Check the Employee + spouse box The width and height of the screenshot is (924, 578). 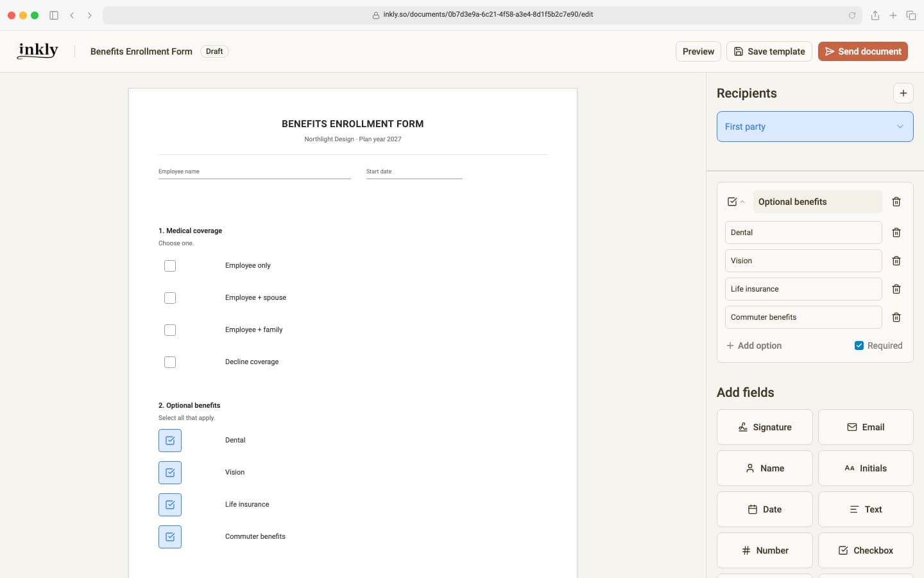(170, 298)
